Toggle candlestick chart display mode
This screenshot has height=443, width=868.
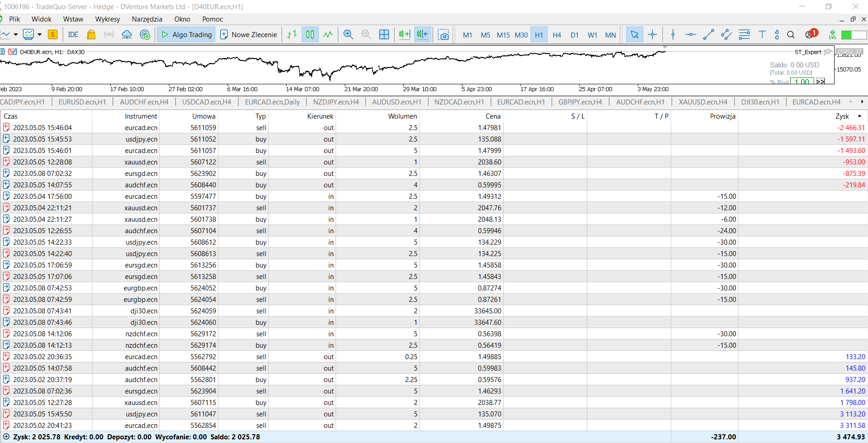click(x=310, y=35)
